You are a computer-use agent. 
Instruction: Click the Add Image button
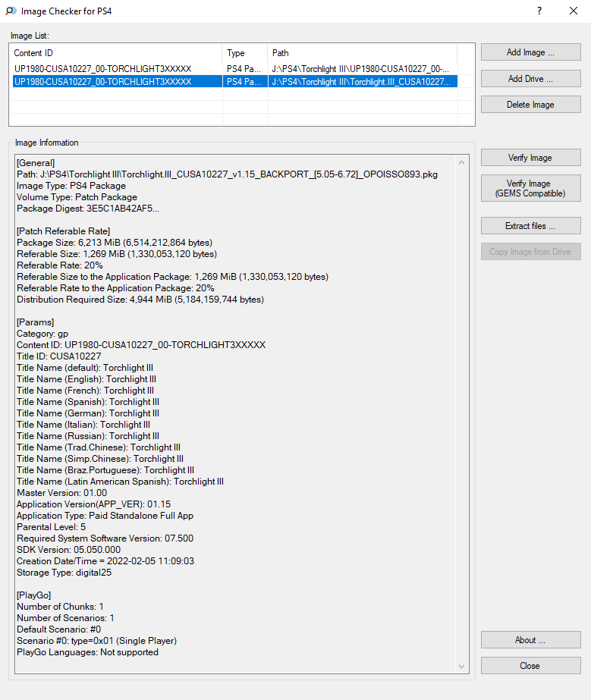pos(531,52)
